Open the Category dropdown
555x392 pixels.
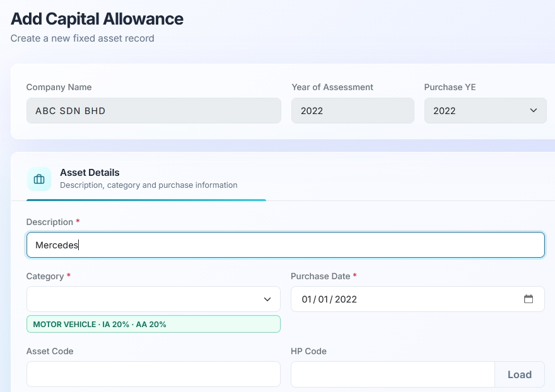(x=153, y=299)
